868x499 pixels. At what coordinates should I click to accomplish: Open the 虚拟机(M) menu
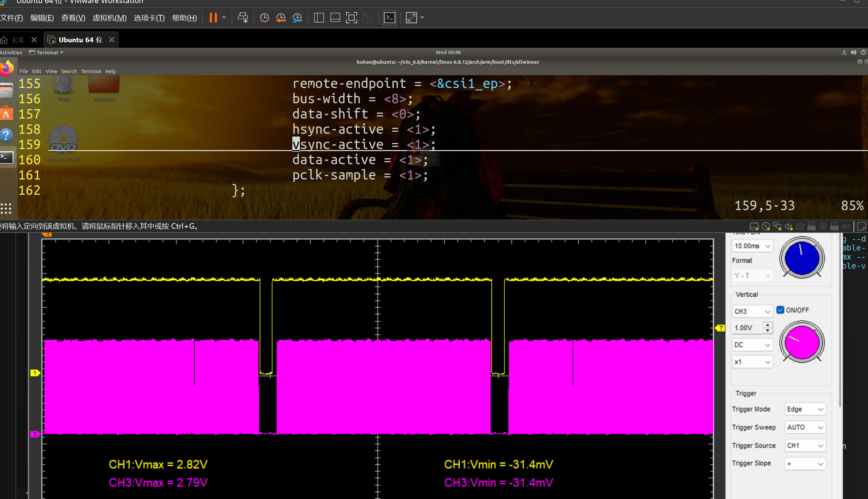109,18
